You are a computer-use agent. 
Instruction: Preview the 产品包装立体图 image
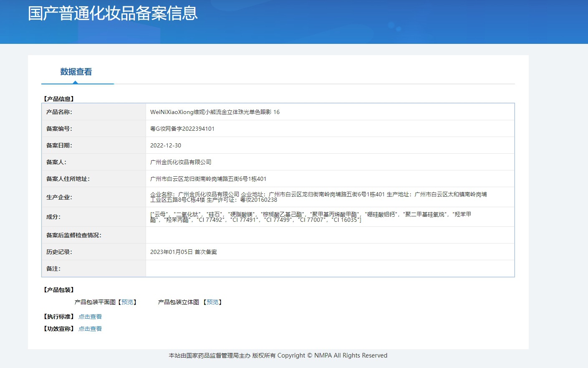[x=212, y=302]
